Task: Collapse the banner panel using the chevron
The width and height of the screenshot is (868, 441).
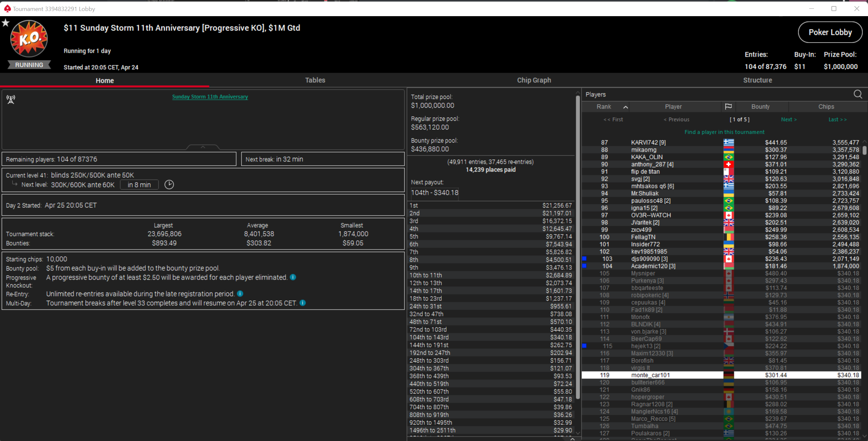Action: [x=203, y=147]
